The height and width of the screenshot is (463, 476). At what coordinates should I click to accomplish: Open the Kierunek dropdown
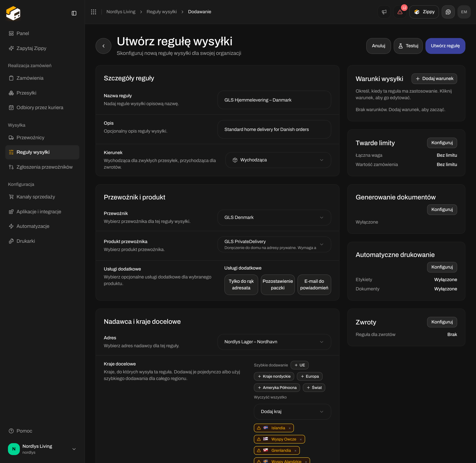coord(278,160)
